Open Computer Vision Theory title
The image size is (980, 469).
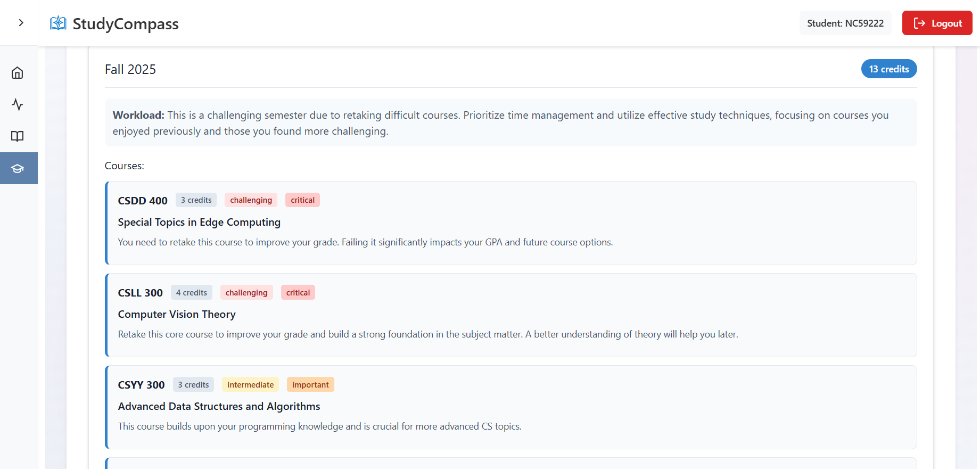tap(177, 314)
